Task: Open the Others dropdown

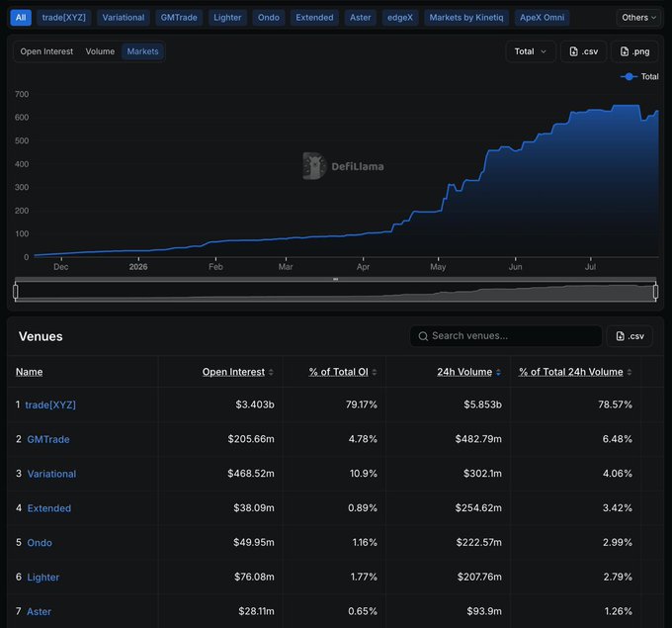Action: 638,18
